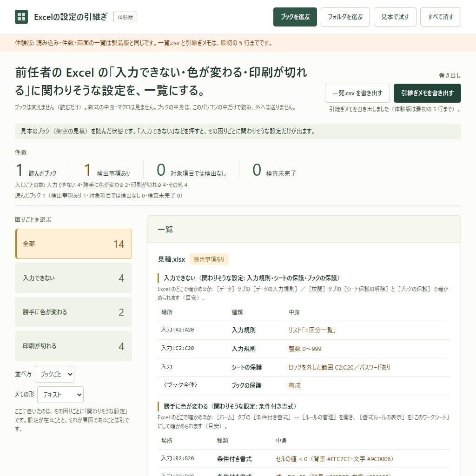The height and width of the screenshot is (476, 476).
Task: Click 引継ぎメモを書き出す button
Action: [427, 93]
